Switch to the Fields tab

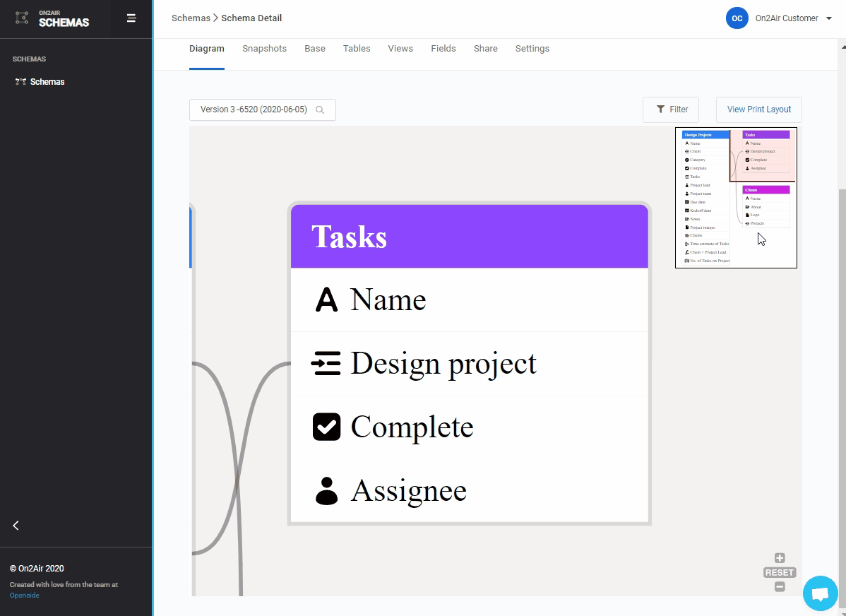pos(443,49)
